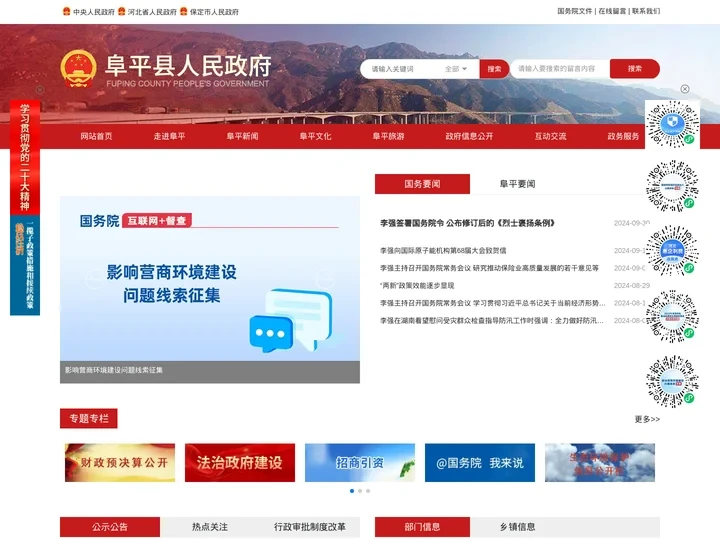Image resolution: width=720 pixels, height=540 pixels.
Task: Open headline about 烈士褒扬条例
Action: click(467, 223)
